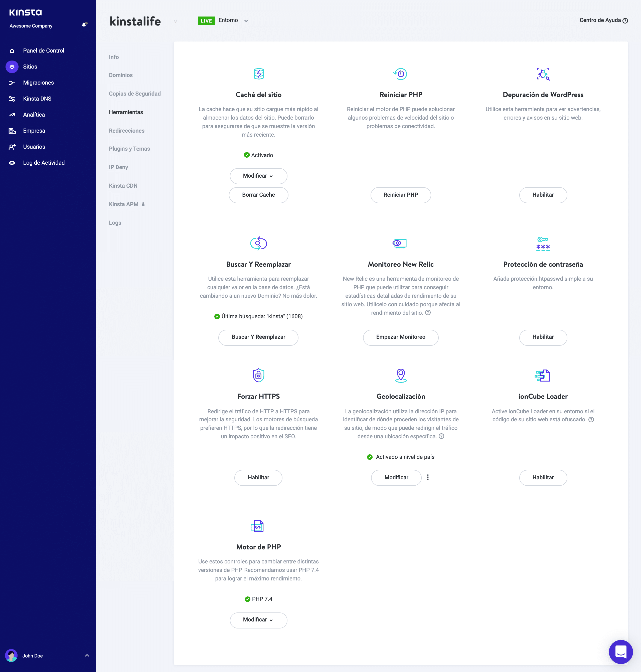Click the New Relic info question icon
The image size is (641, 672).
pyautogui.click(x=428, y=313)
